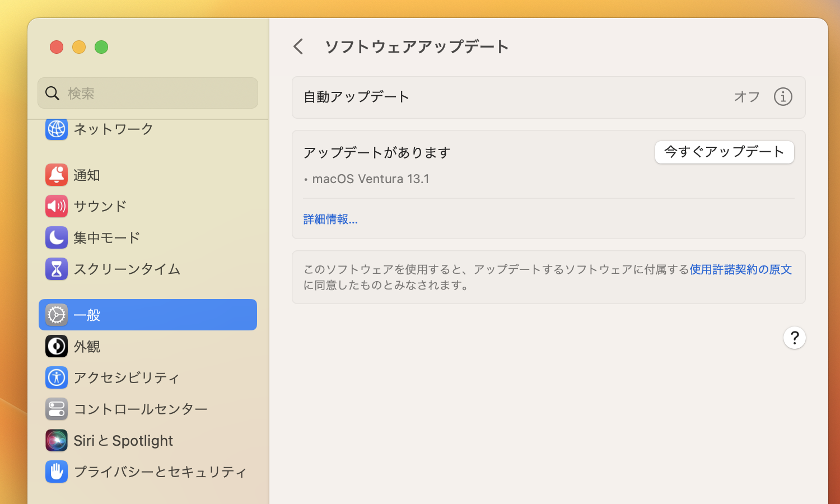Open Siri と Spotlight settings icon
This screenshot has width=840, height=504.
tap(56, 440)
